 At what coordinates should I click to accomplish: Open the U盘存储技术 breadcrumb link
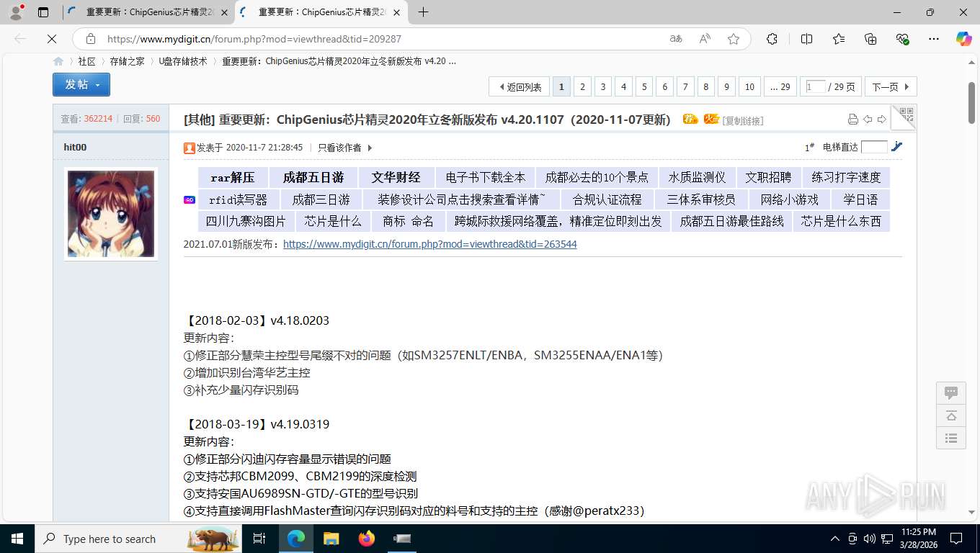click(183, 61)
